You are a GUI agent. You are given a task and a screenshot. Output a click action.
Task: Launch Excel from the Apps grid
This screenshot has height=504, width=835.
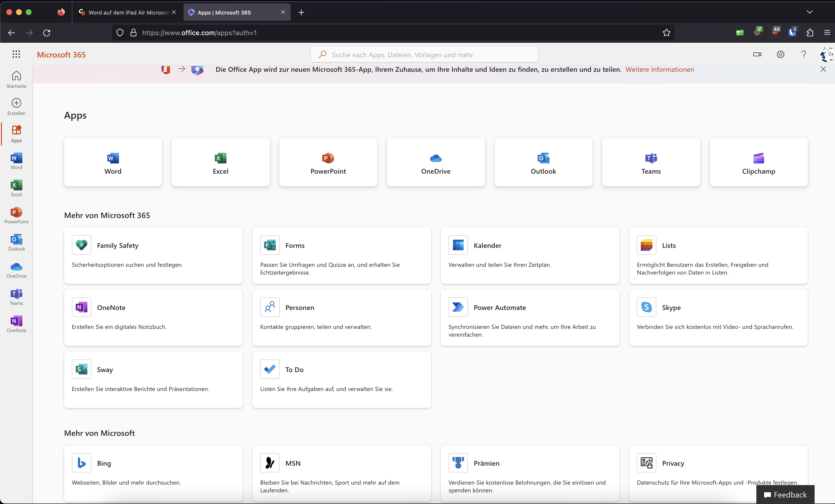pos(220,162)
